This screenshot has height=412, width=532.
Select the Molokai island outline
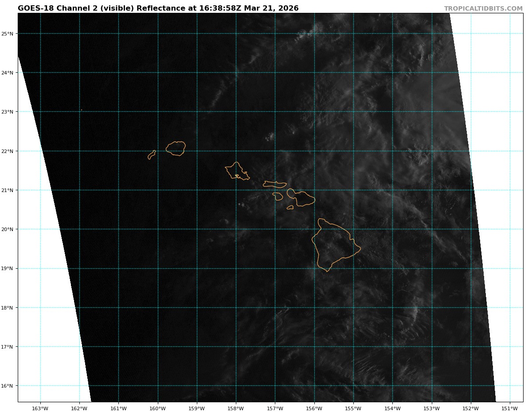pyautogui.click(x=274, y=184)
